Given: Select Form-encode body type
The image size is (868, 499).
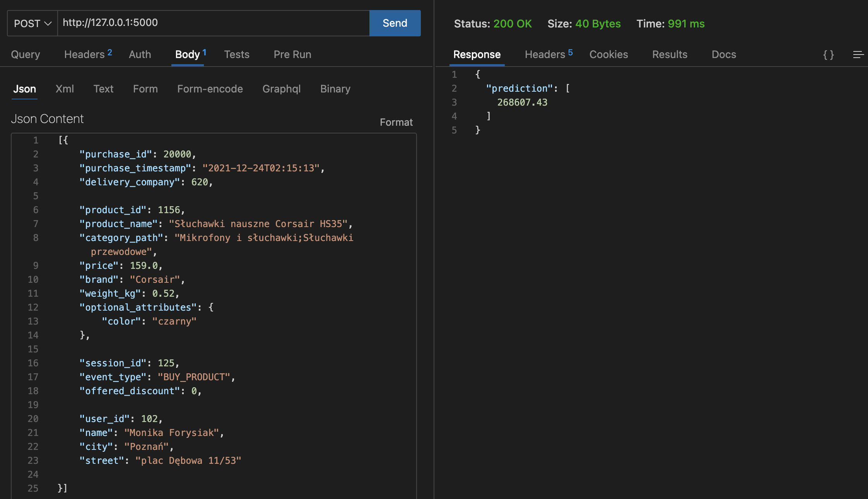Looking at the screenshot, I should (x=210, y=89).
